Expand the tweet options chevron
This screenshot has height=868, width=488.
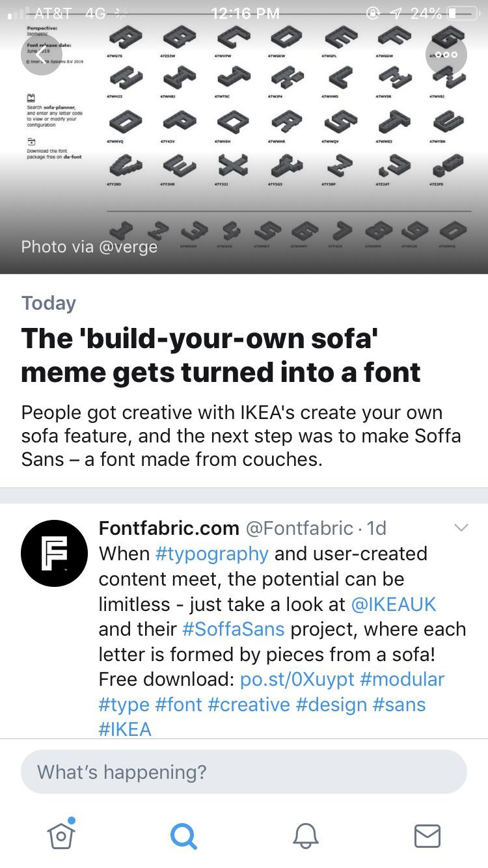461,528
